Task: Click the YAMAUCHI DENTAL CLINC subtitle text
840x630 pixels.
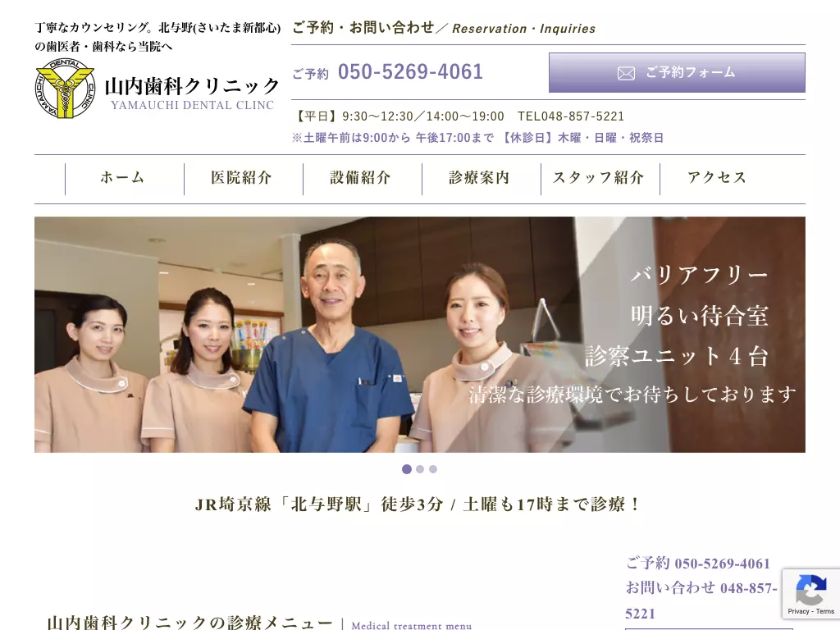Action: tap(192, 105)
